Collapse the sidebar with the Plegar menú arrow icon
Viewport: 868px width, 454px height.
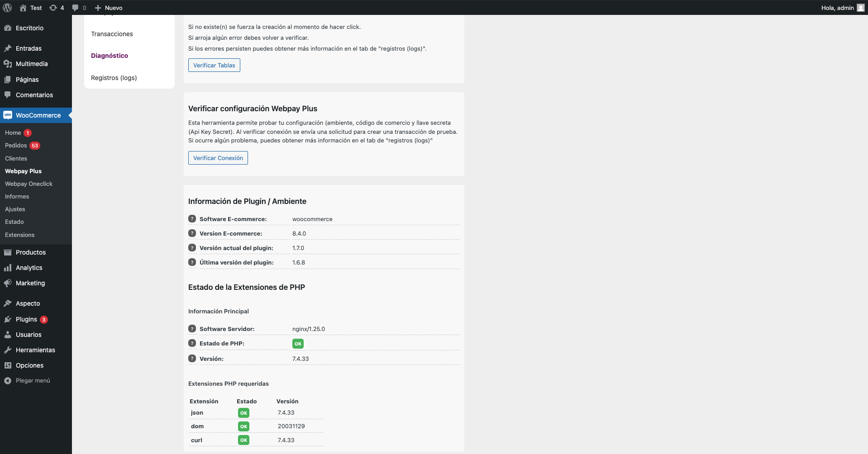8,381
